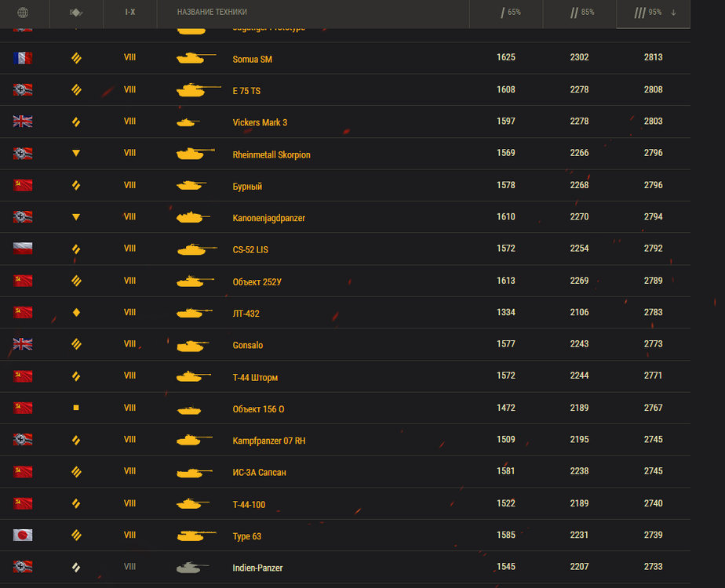Click the grey Indien-Panzer tank silhouette
The height and width of the screenshot is (588, 725).
click(x=193, y=567)
